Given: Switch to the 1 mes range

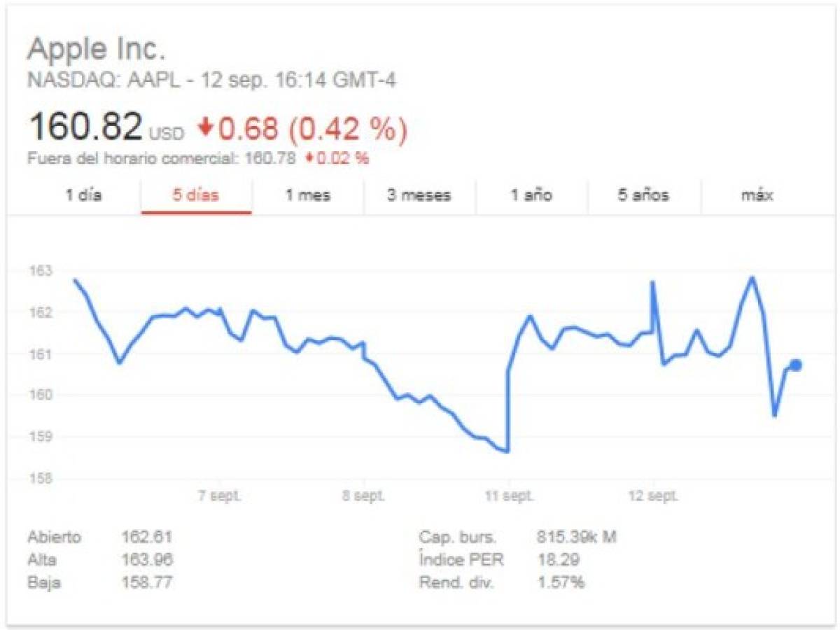Looking at the screenshot, I should [307, 195].
